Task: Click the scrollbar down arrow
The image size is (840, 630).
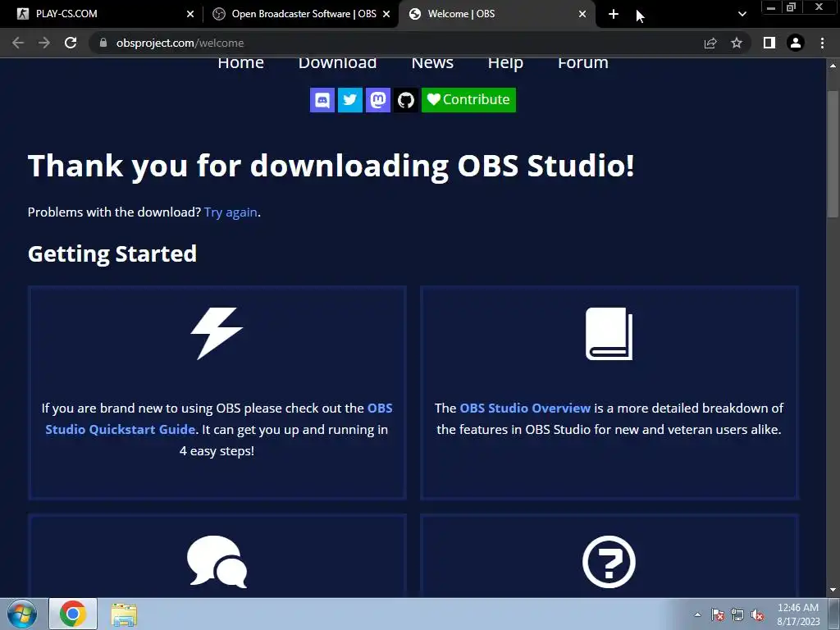Action: click(833, 591)
